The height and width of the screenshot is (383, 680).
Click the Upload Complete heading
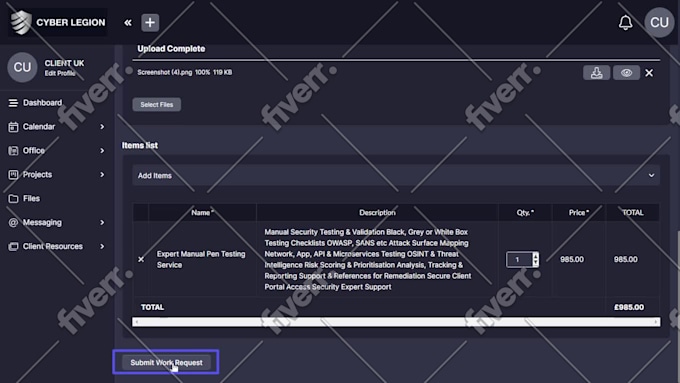(x=171, y=49)
